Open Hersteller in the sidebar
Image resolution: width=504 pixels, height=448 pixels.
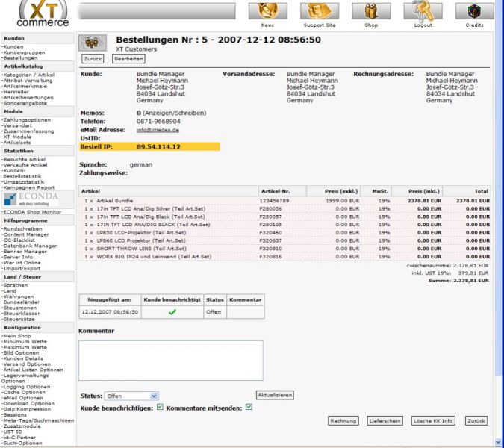pyautogui.click(x=16, y=92)
